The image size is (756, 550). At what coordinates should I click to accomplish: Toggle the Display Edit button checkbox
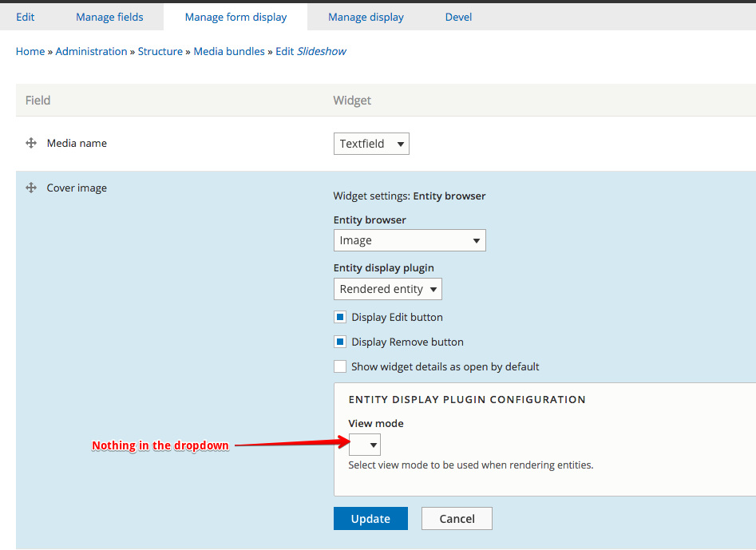coord(340,317)
